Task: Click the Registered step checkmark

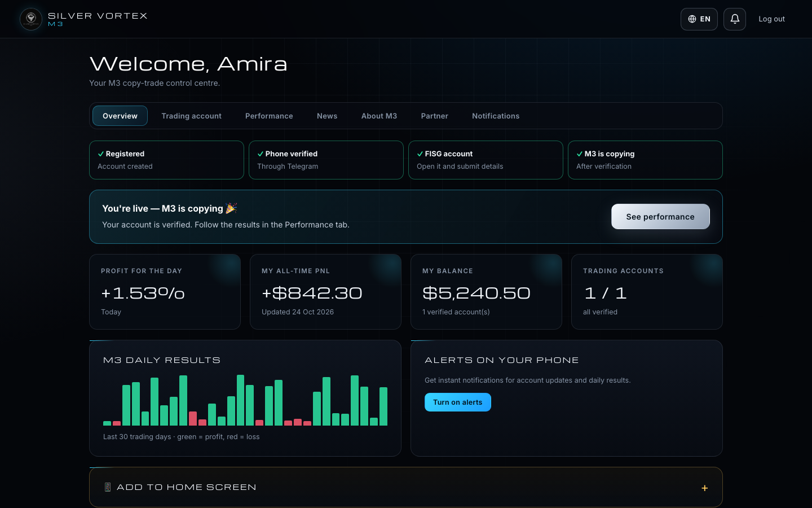Action: [x=101, y=154]
